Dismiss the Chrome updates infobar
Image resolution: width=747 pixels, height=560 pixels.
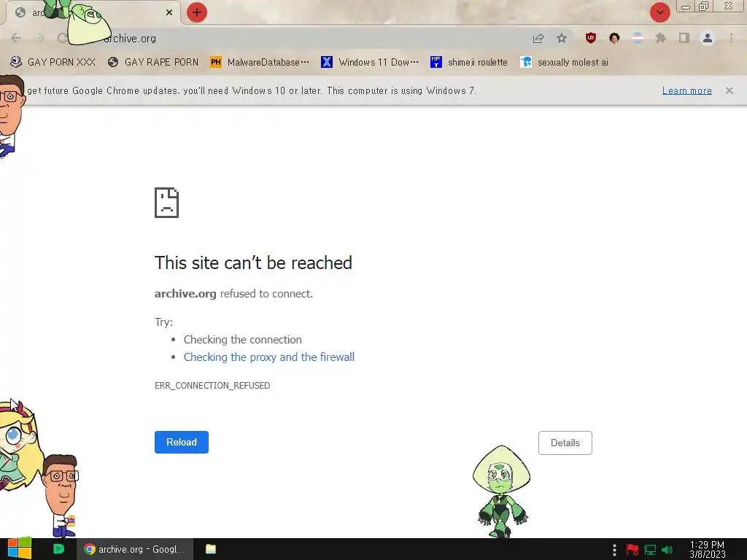coord(729,90)
